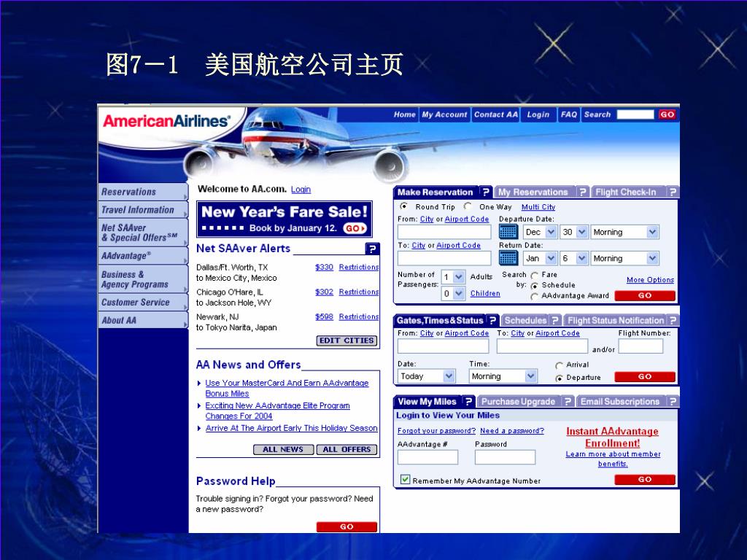The height and width of the screenshot is (560, 747).
Task: Open help icon for Net SAAver Alerts
Action: tap(372, 249)
